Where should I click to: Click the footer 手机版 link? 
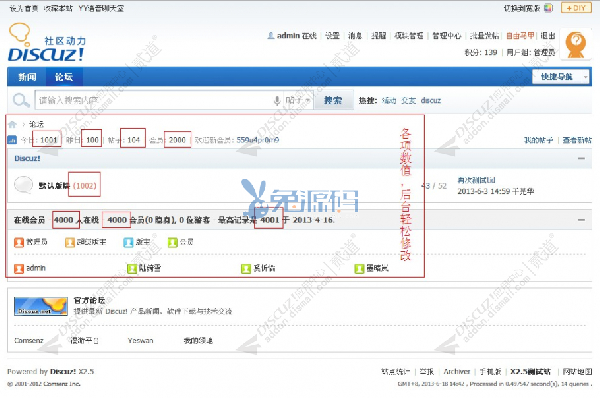pos(490,372)
